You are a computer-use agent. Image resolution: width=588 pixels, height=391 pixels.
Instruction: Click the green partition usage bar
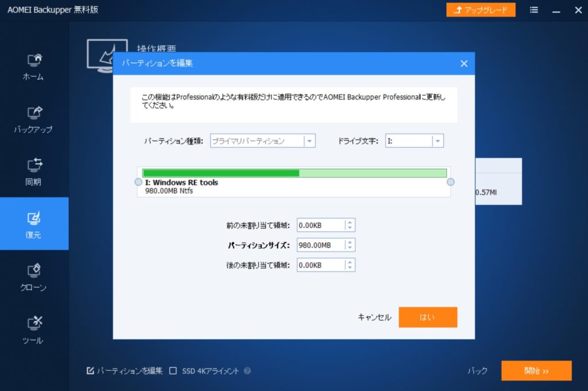295,173
